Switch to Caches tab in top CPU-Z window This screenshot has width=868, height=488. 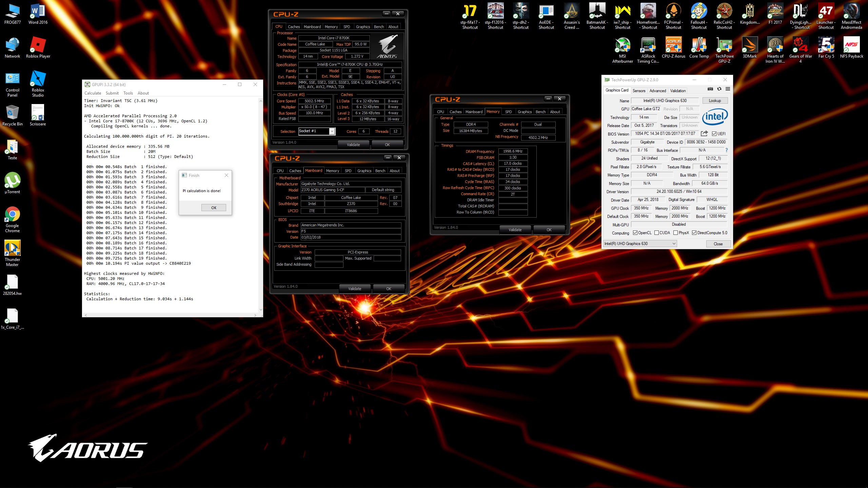[x=294, y=27]
